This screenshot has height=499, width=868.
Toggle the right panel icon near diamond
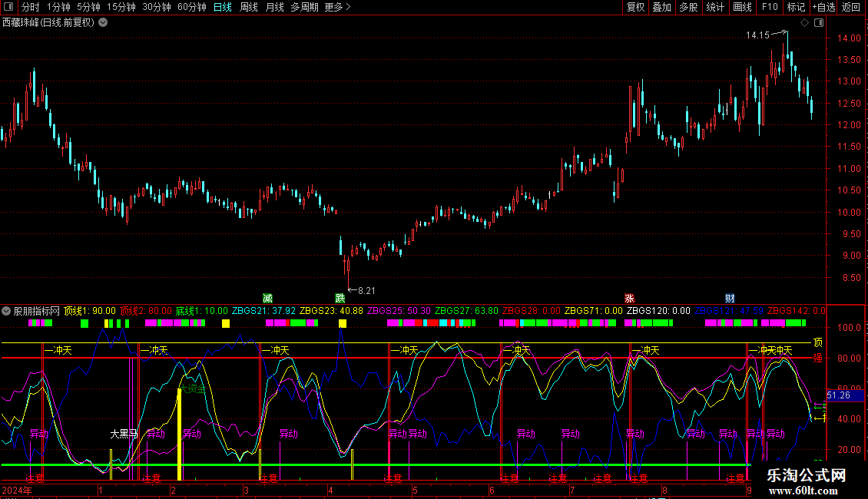819,23
